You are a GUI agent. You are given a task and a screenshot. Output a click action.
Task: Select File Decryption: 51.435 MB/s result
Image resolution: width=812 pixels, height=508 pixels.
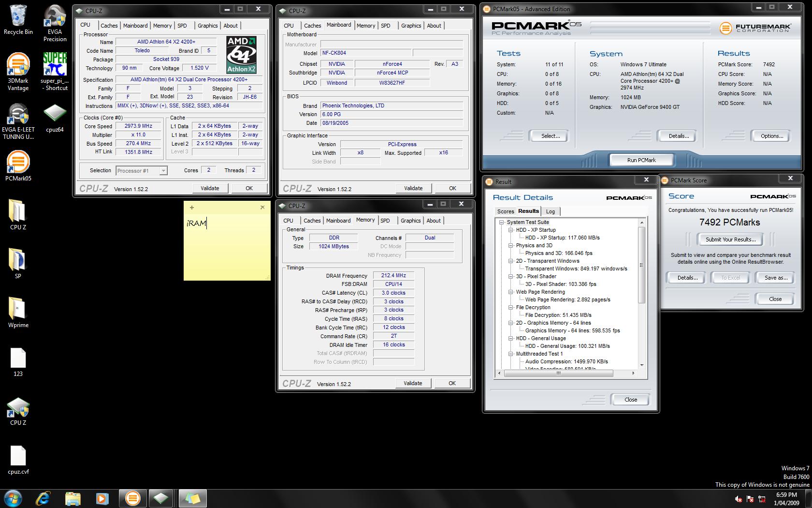pyautogui.click(x=558, y=315)
